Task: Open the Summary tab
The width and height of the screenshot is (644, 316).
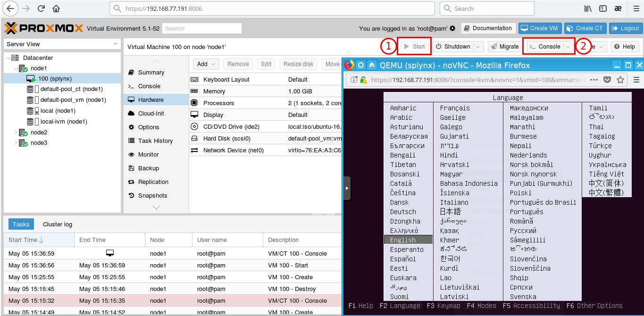Action: click(156, 73)
